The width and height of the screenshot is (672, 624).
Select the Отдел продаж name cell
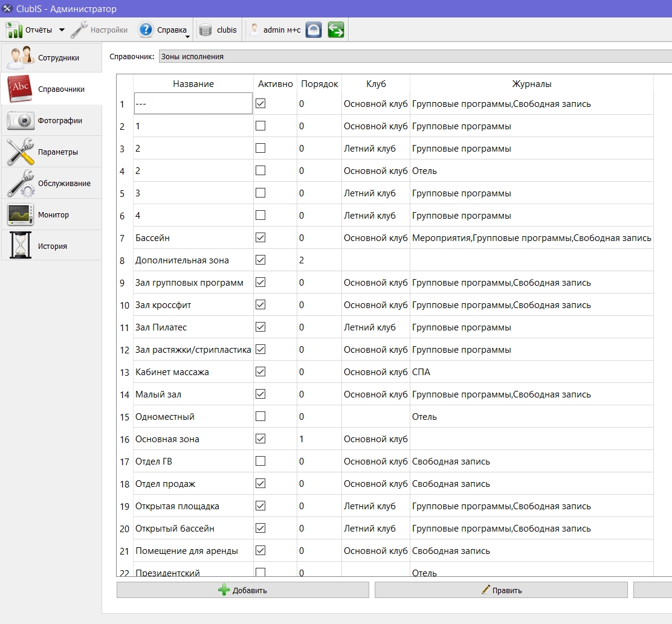193,483
